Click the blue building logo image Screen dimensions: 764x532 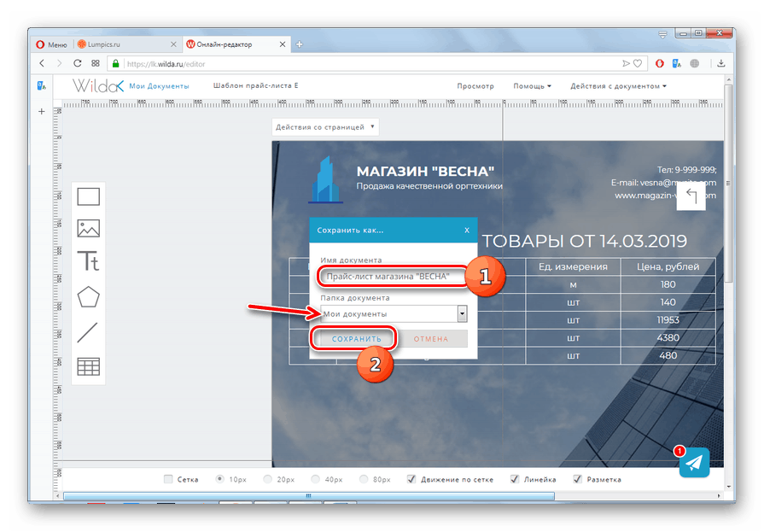(325, 179)
